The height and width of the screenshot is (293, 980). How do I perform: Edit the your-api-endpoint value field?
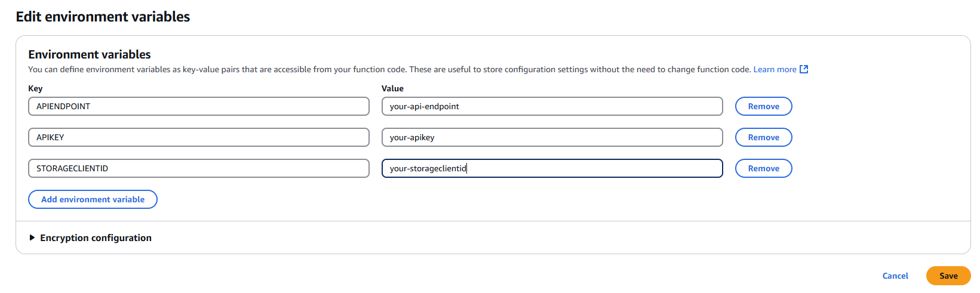(x=552, y=106)
